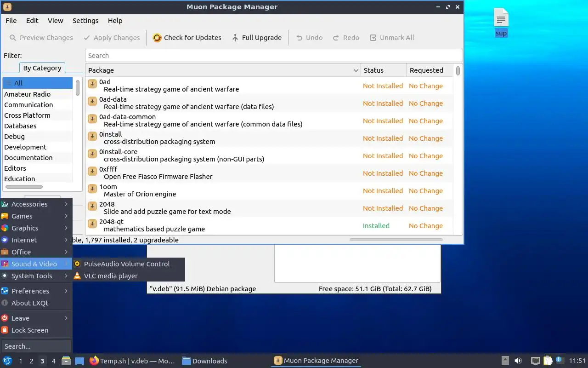Click the start menu Search box

[x=36, y=346]
